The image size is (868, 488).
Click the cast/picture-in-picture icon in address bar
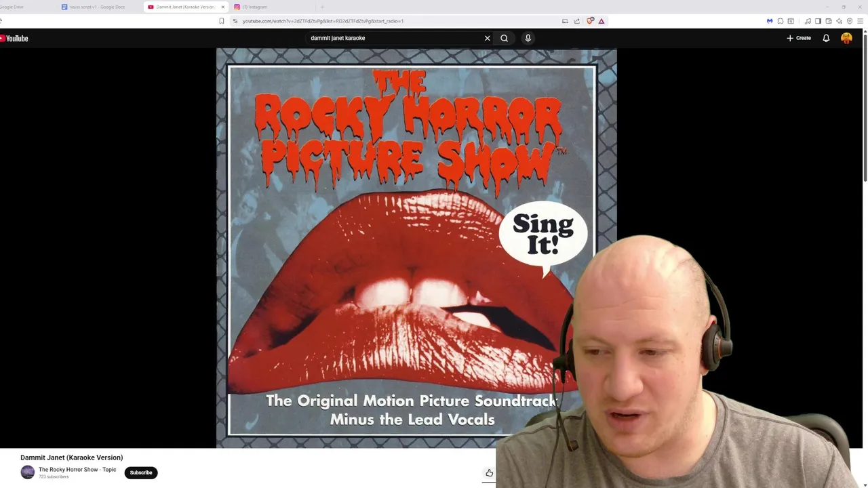click(x=565, y=21)
